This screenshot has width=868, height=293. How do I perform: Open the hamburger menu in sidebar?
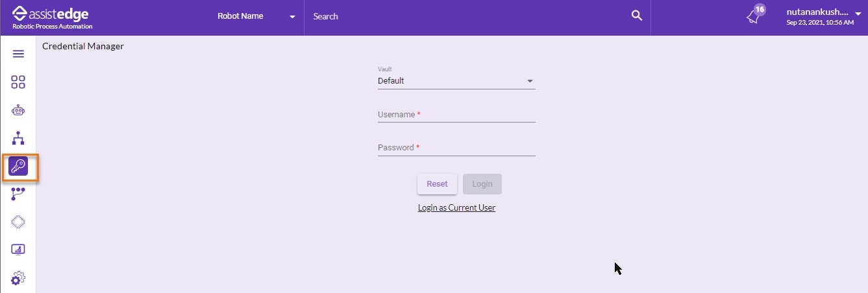point(18,54)
